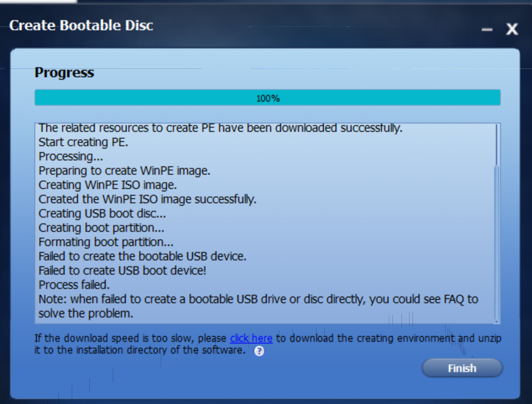Image resolution: width=532 pixels, height=404 pixels.
Task: Close the Create Bootable Disc dialog
Action: coord(512,29)
